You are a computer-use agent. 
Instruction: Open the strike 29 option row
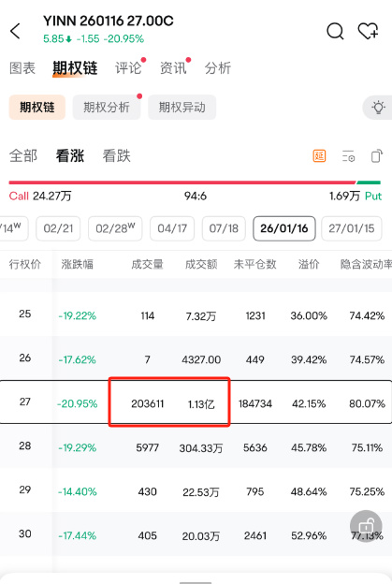(x=196, y=491)
